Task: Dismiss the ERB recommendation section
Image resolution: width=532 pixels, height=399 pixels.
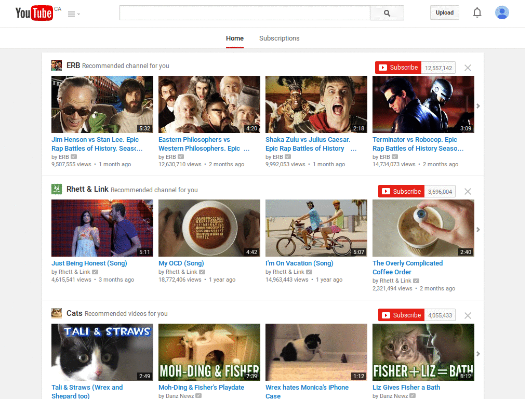Action: coord(468,68)
